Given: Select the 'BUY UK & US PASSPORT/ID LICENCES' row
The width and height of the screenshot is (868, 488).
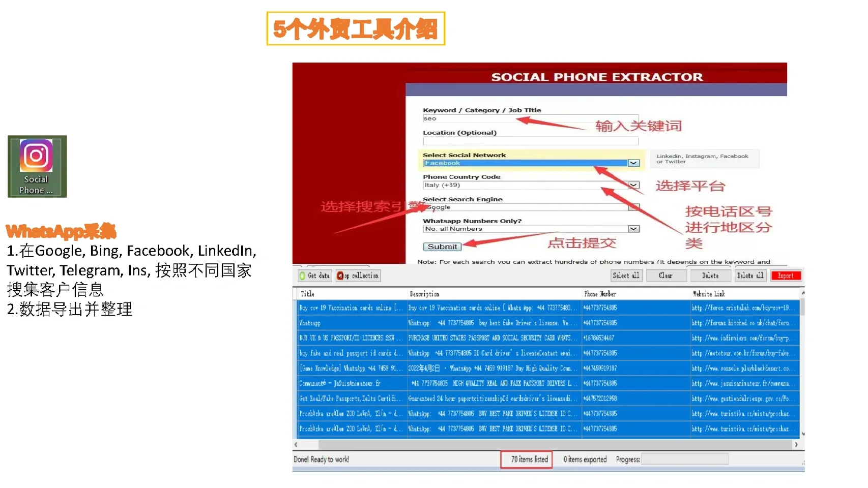Looking at the screenshot, I should click(548, 338).
